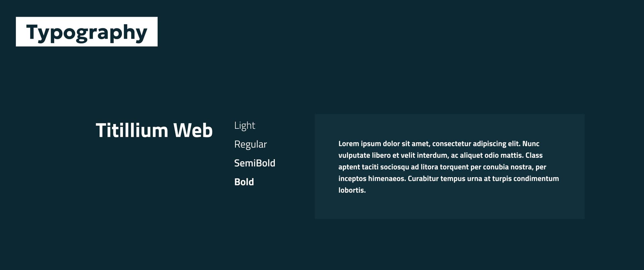Choose the Light font weight label
This screenshot has height=270, width=644.
245,125
